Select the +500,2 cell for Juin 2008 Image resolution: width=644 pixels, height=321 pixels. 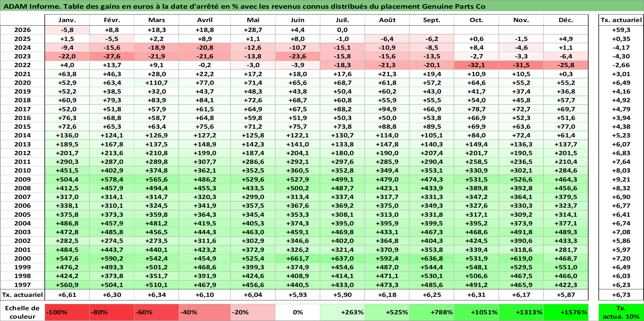(298, 188)
